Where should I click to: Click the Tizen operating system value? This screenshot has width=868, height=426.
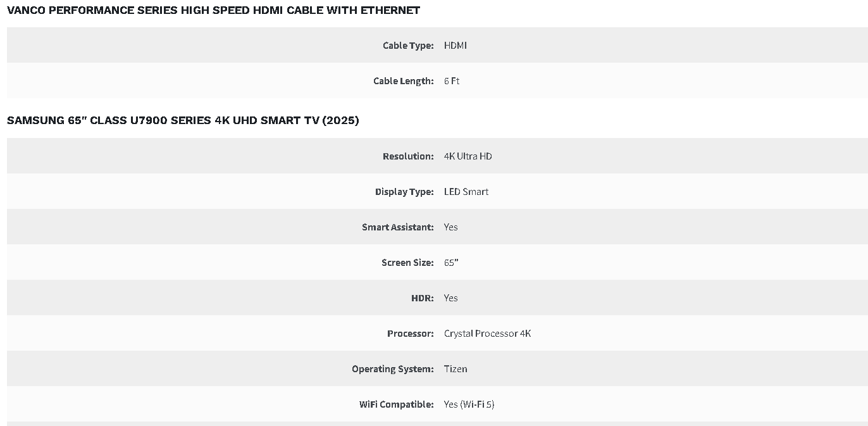(456, 369)
